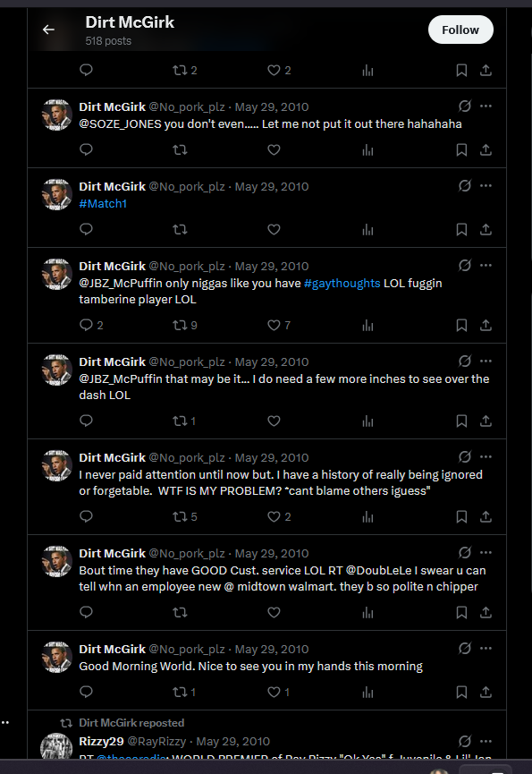Repost the #Match1 tweet
The width and height of the screenshot is (532, 774).
[x=180, y=230]
